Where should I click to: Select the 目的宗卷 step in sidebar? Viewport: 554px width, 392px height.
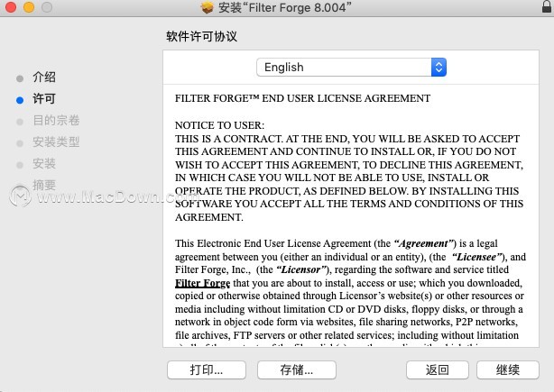(x=56, y=121)
